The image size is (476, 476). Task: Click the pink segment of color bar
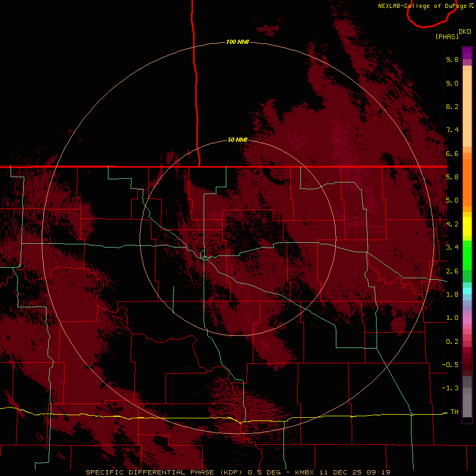click(467, 321)
